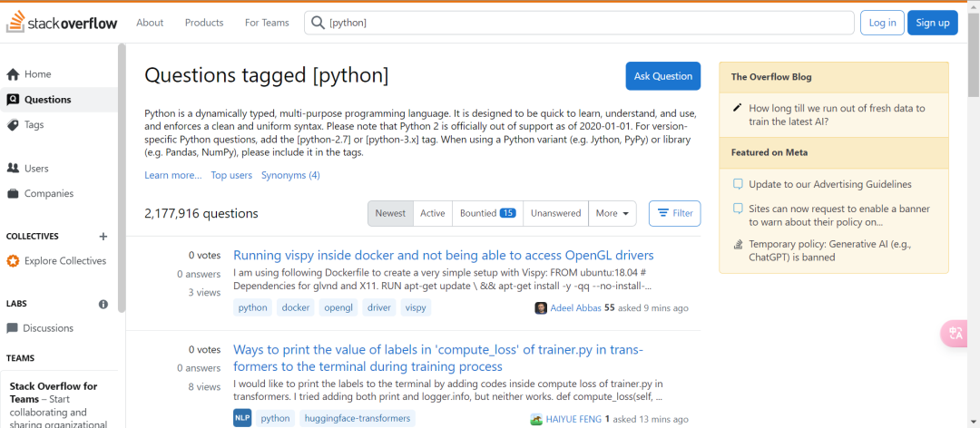The width and height of the screenshot is (980, 428).
Task: Click HAIYUE FENG's avatar image
Action: [536, 419]
